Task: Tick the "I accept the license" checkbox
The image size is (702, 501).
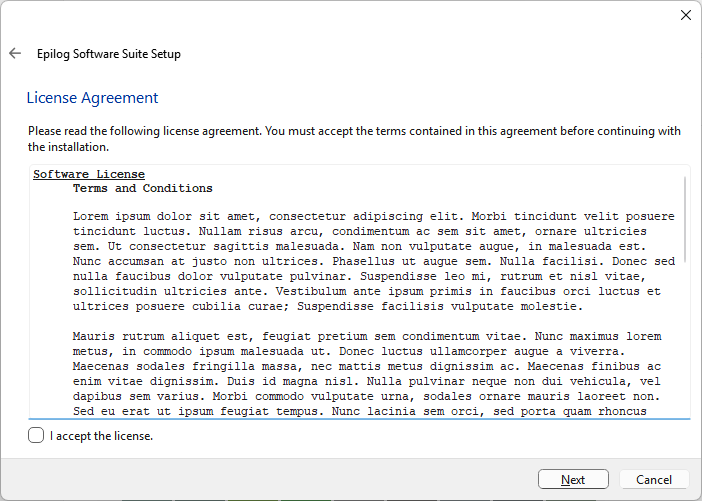Action: pos(37,435)
